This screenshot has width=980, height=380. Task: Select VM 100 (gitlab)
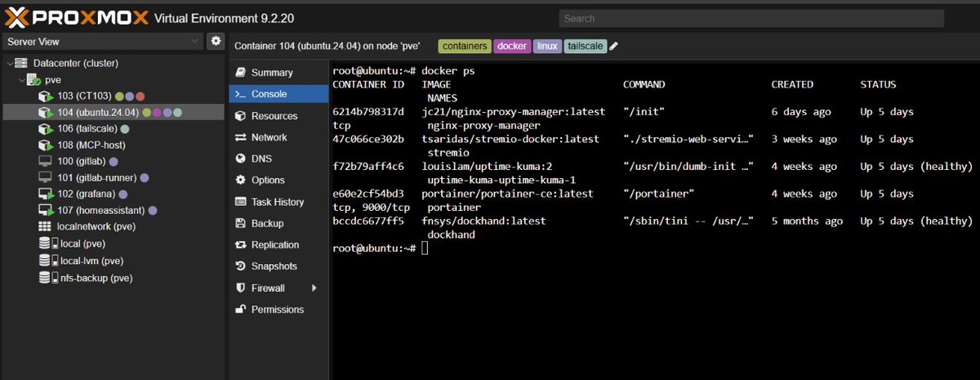[x=113, y=162]
